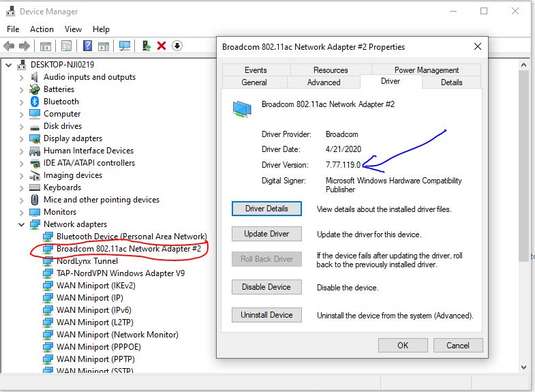Click the Forward arrow toolbar icon

pos(25,46)
